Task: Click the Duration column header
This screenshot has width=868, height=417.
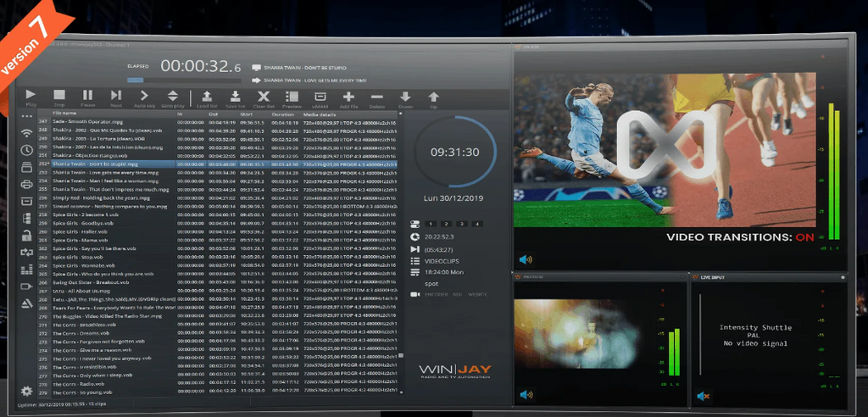Action: tap(283, 114)
